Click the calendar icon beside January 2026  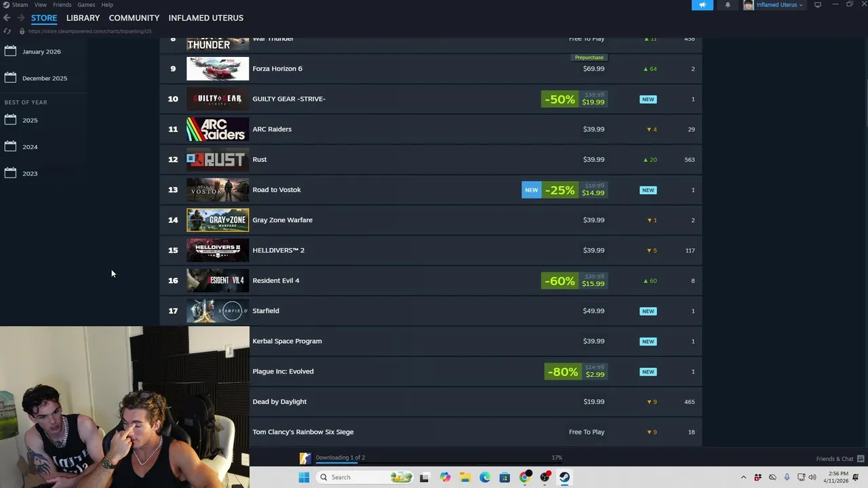[10, 51]
